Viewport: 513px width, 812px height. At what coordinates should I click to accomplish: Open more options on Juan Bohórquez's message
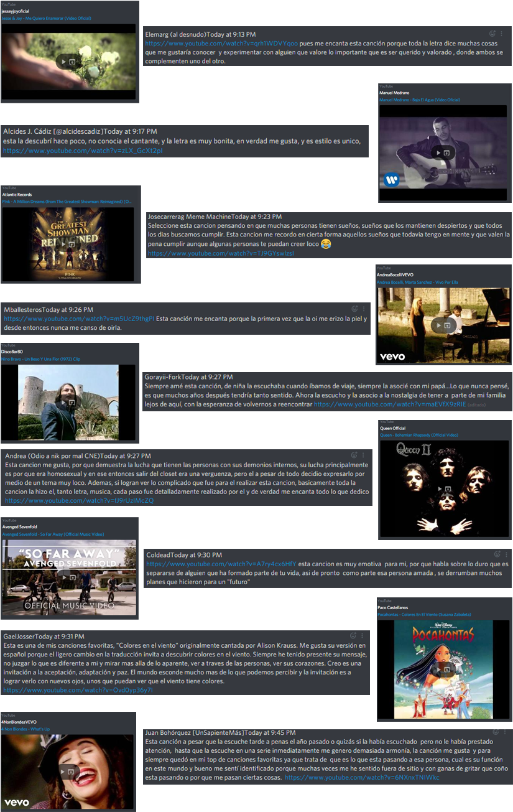pyautogui.click(x=505, y=732)
